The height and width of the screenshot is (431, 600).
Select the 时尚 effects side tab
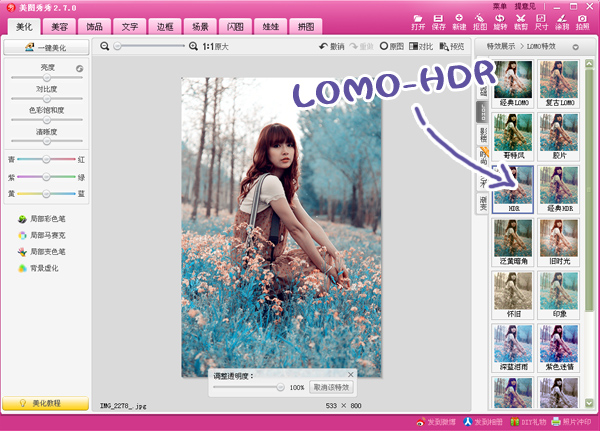click(x=483, y=157)
